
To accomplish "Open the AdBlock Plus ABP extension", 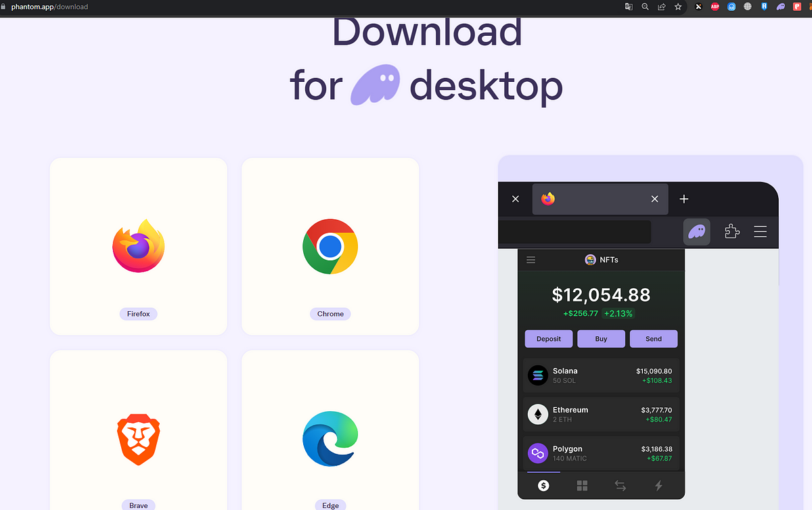I will point(715,7).
